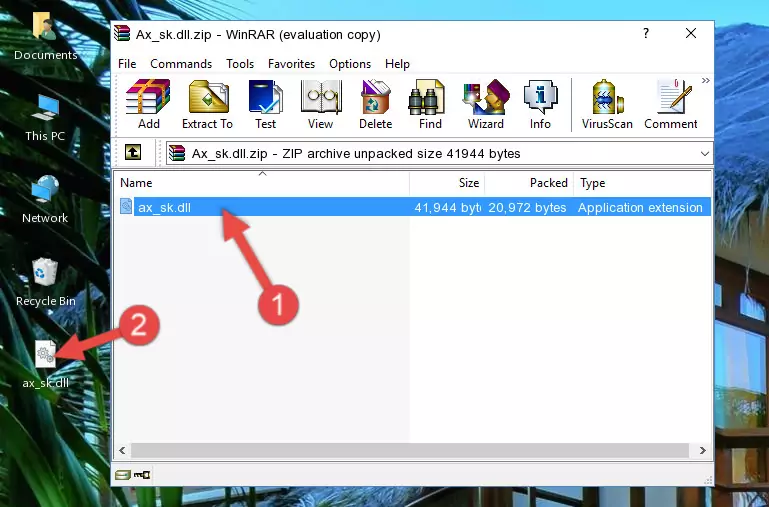
Task: Click the Extract To toolbar icon
Action: 207,104
